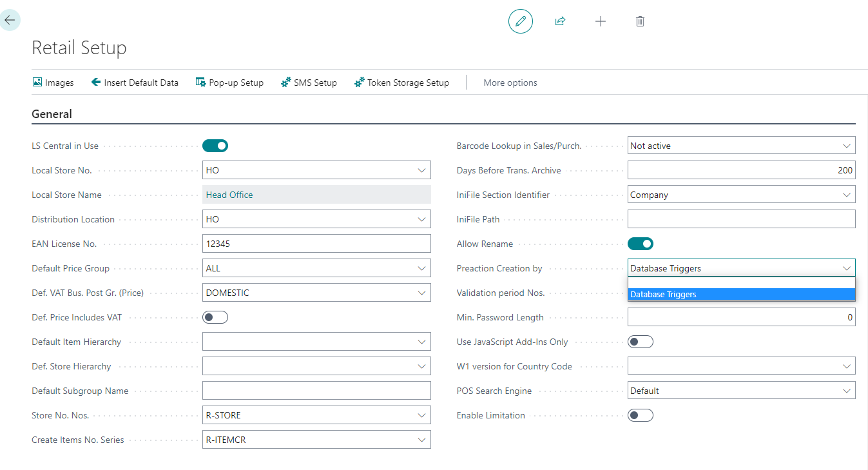This screenshot has height=470, width=868.
Task: Open the More options menu
Action: [x=510, y=83]
